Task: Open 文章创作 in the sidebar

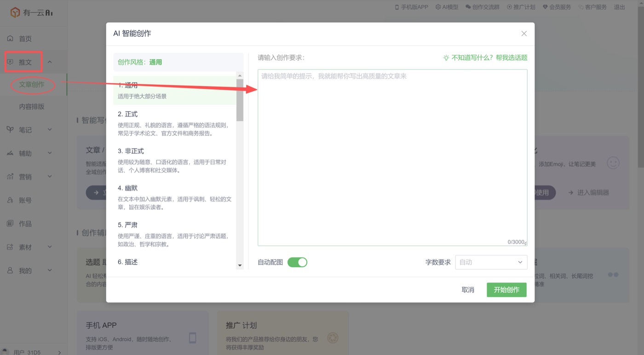Action: coord(32,85)
